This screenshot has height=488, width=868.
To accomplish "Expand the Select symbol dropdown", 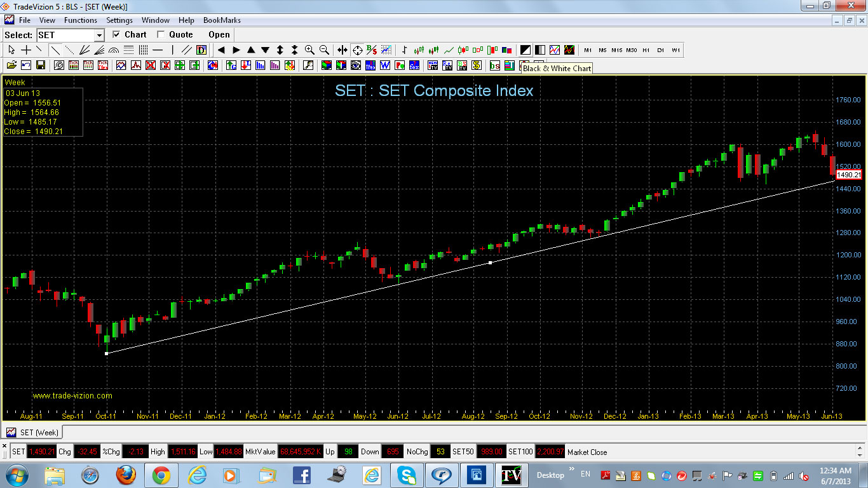I will 99,35.
